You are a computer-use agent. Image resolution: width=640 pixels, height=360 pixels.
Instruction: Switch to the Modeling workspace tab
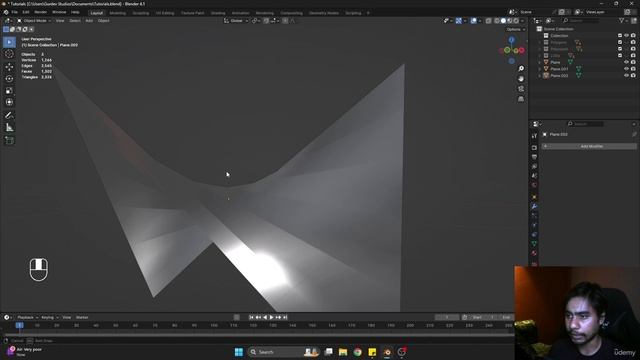pos(118,13)
